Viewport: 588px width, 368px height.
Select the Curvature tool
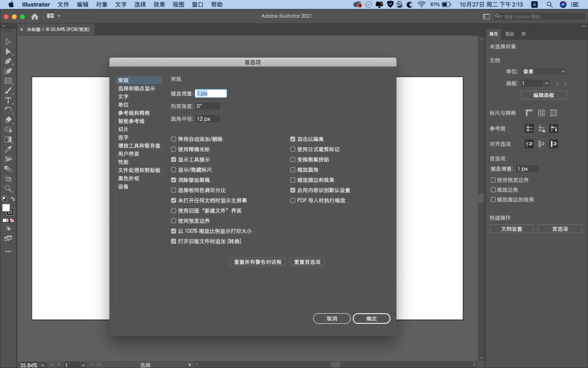(8, 71)
